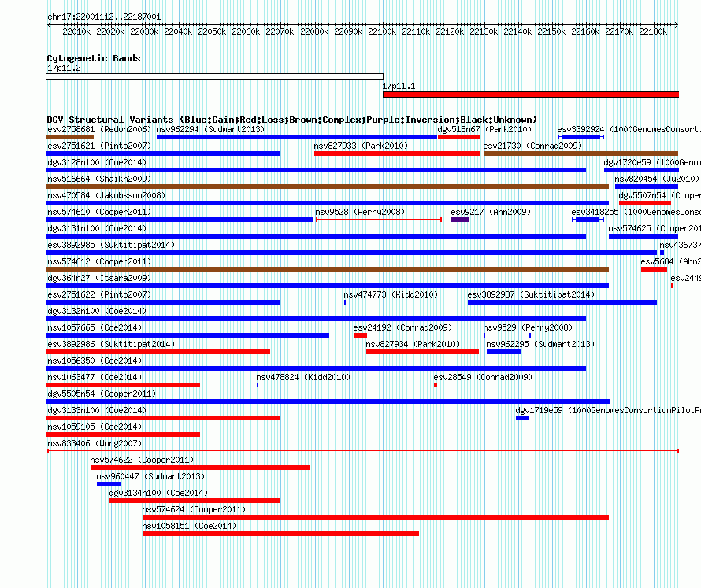Open variant nsv820454 (Ju2010)
This screenshot has width=701, height=588.
click(657, 179)
